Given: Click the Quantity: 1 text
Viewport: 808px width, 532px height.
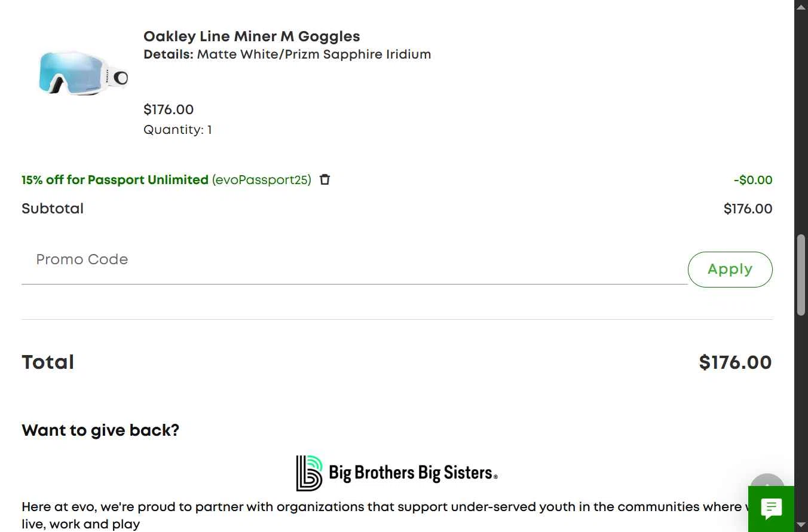Looking at the screenshot, I should click(x=177, y=130).
